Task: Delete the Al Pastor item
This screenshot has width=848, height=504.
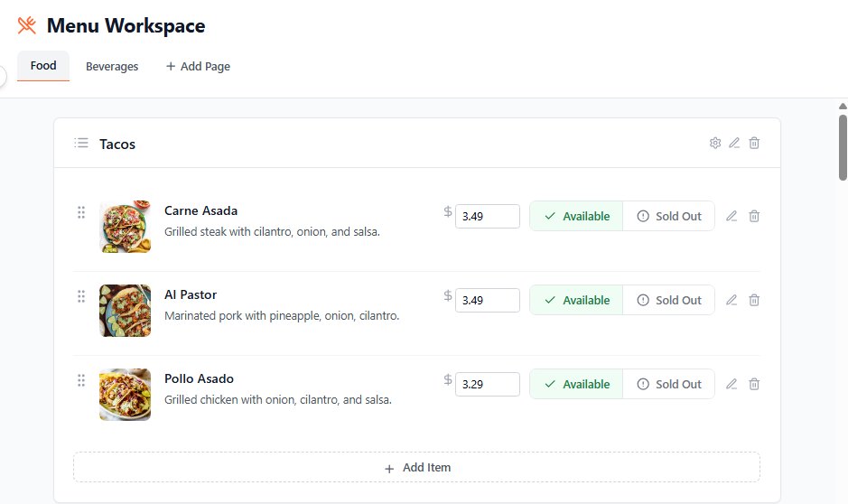Action: [x=754, y=300]
